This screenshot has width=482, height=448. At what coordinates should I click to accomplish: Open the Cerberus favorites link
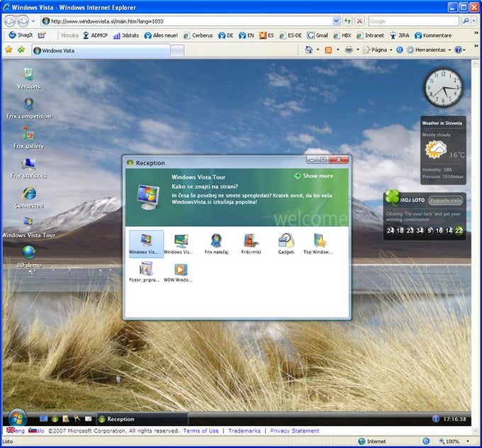pyautogui.click(x=198, y=35)
